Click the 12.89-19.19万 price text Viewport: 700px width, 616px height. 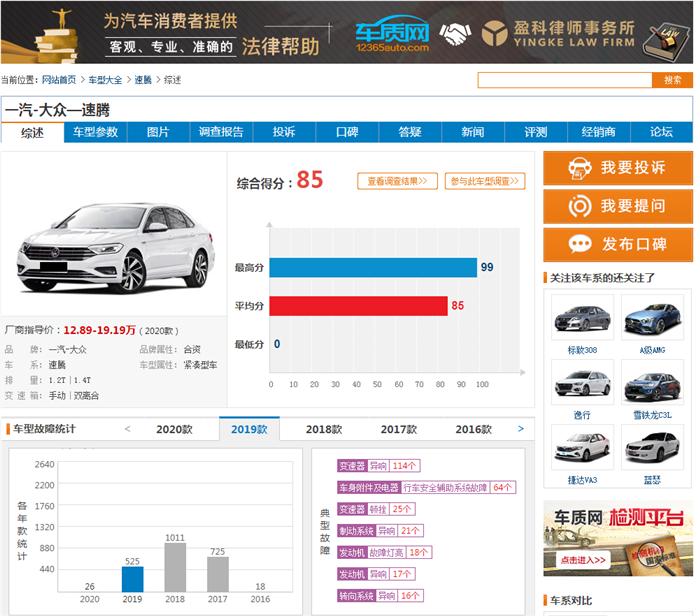click(x=99, y=330)
